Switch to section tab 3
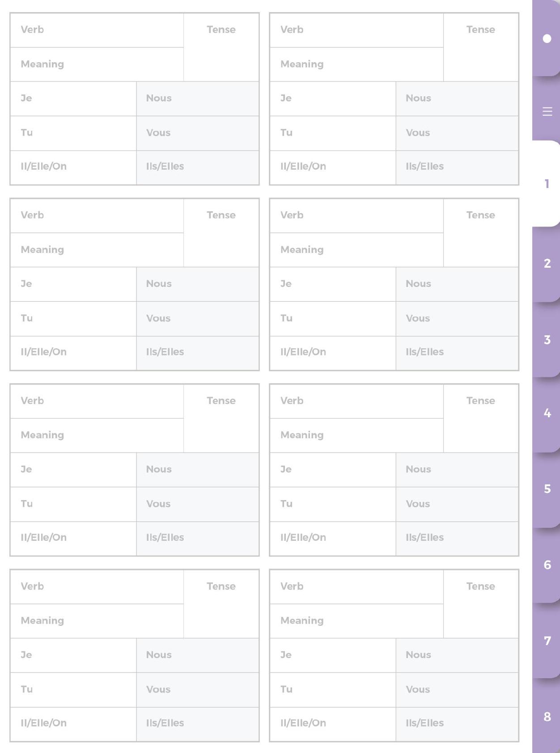Screen dimensions: 560x753 [x=547, y=340]
